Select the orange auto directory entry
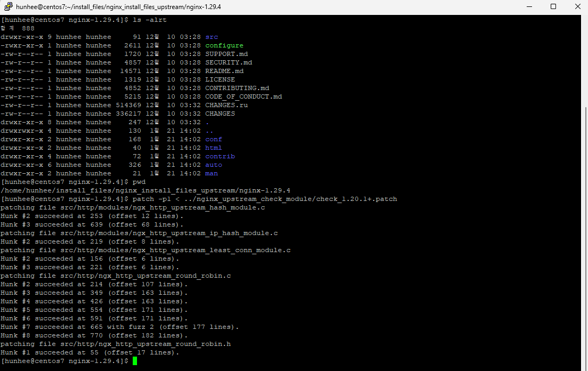This screenshot has height=371, width=588. point(213,165)
